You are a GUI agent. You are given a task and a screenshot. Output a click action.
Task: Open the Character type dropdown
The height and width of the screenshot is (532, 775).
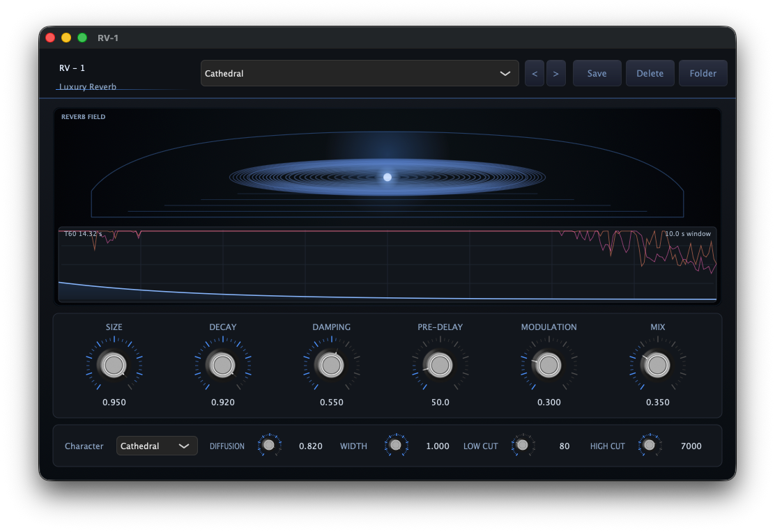point(157,446)
